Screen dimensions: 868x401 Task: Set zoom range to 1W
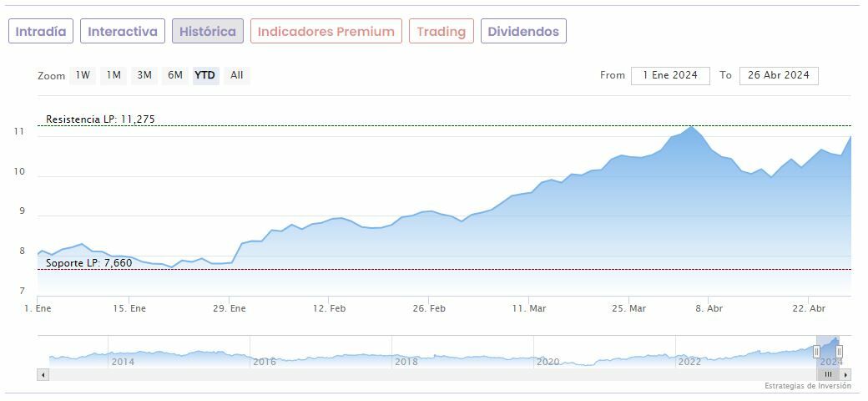pyautogui.click(x=83, y=75)
